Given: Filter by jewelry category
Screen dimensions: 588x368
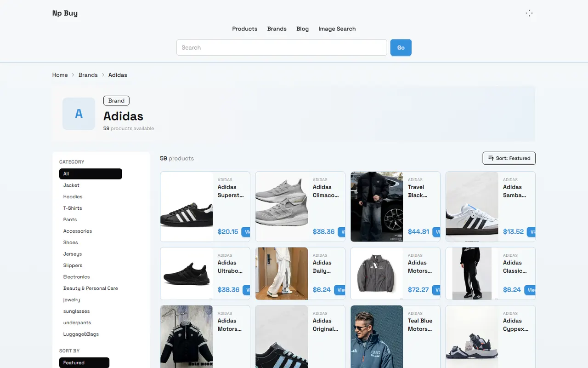Looking at the screenshot, I should point(72,300).
